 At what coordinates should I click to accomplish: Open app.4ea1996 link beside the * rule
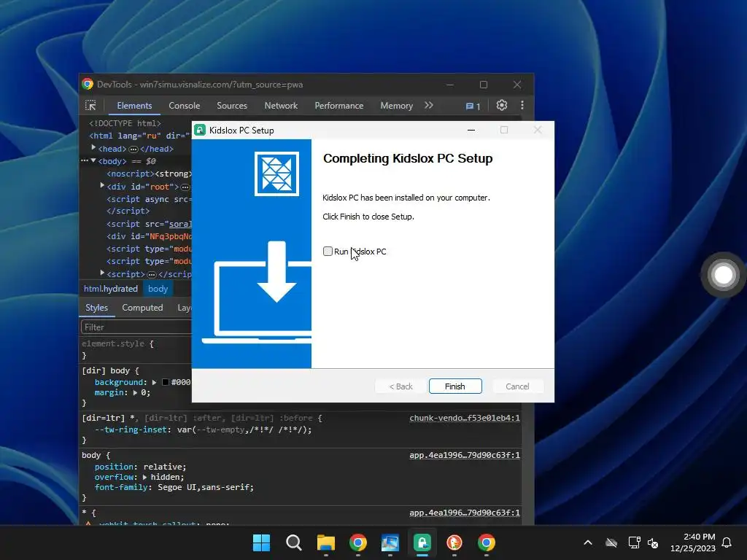coord(465,513)
